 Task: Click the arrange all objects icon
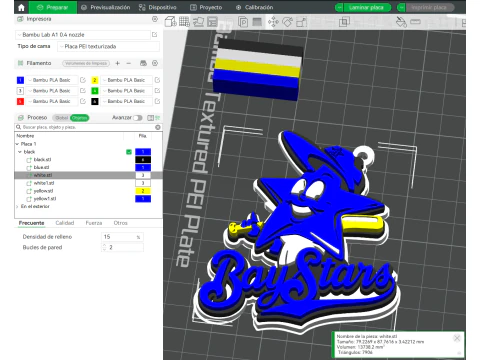[x=212, y=22]
